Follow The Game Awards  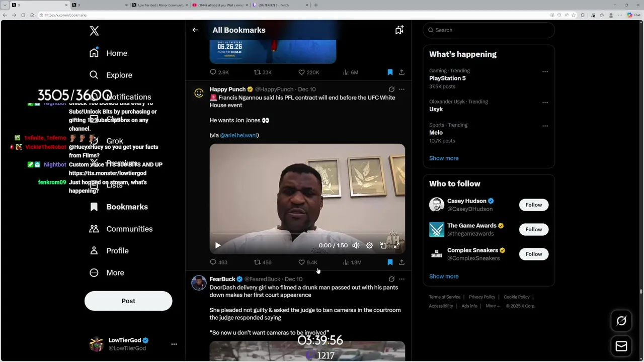coord(534,229)
